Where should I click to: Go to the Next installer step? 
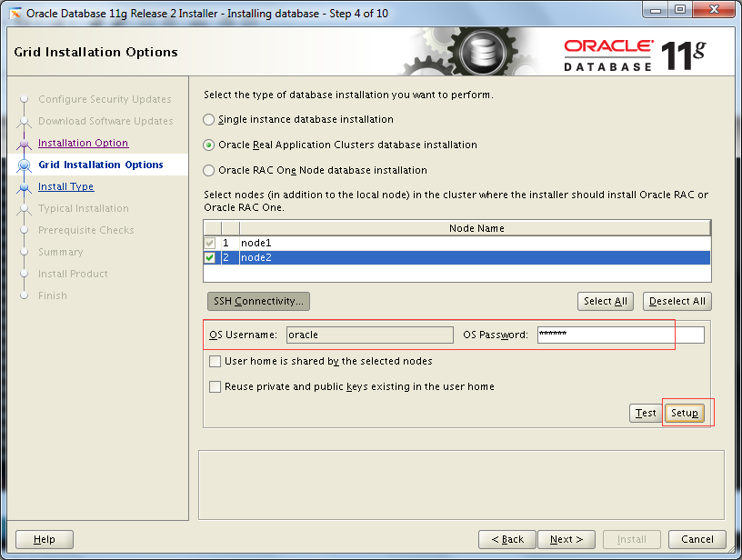tap(566, 539)
